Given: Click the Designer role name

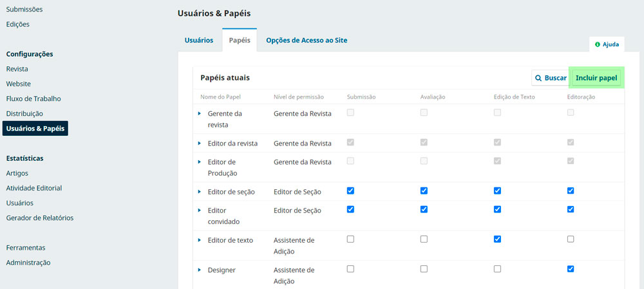Looking at the screenshot, I should [x=222, y=270].
